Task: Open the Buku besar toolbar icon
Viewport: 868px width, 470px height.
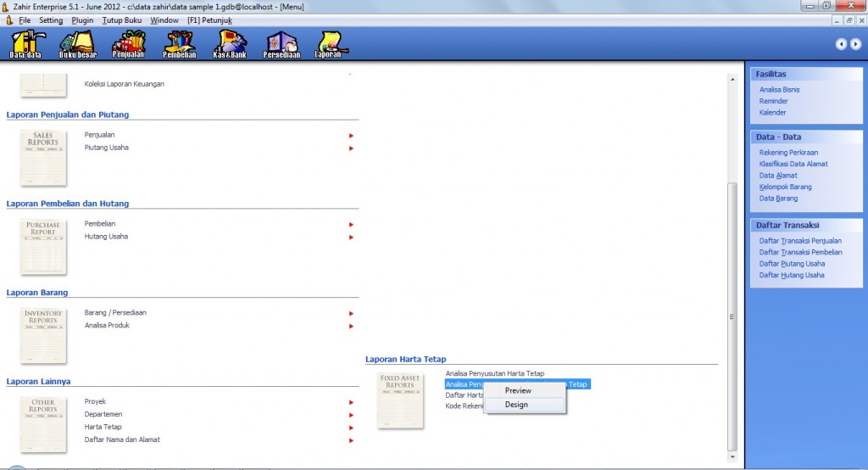Action: [77, 44]
